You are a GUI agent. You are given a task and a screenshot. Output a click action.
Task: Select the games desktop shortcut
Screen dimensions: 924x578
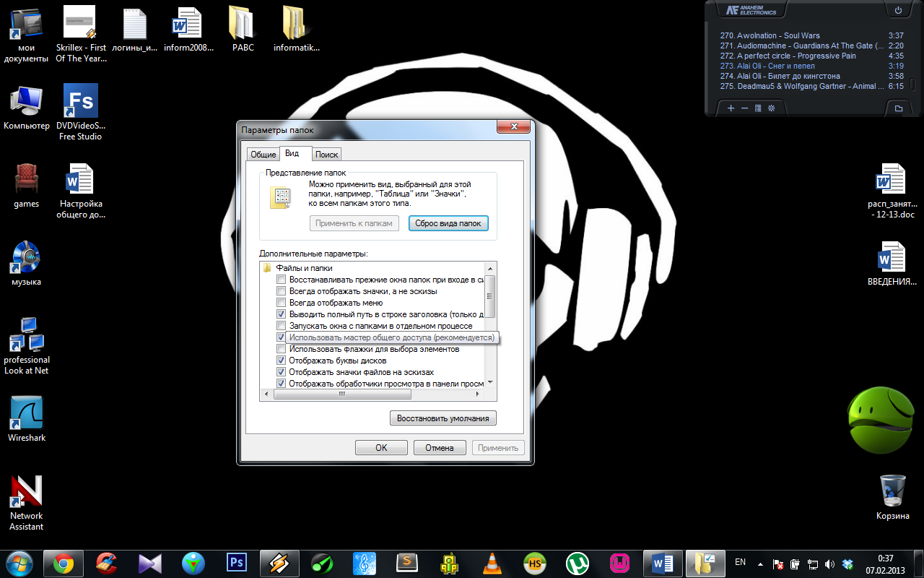[x=27, y=186]
